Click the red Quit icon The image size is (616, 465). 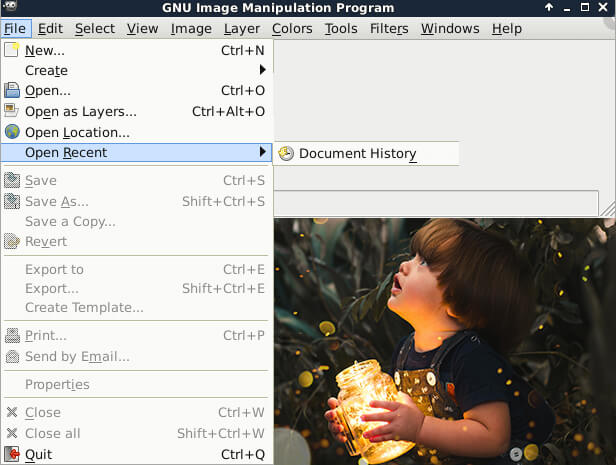coord(12,454)
